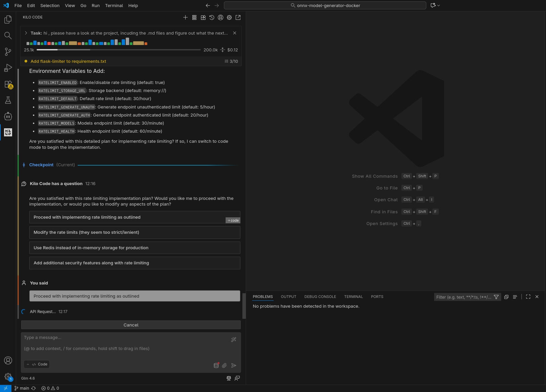
Task: Choose Use Redis instead of in-memory storage
Action: (134, 248)
